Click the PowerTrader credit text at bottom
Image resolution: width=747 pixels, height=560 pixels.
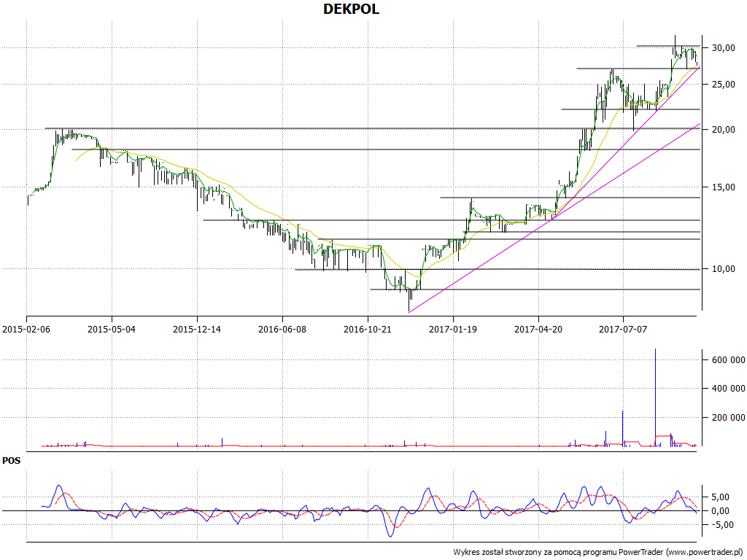[x=599, y=553]
